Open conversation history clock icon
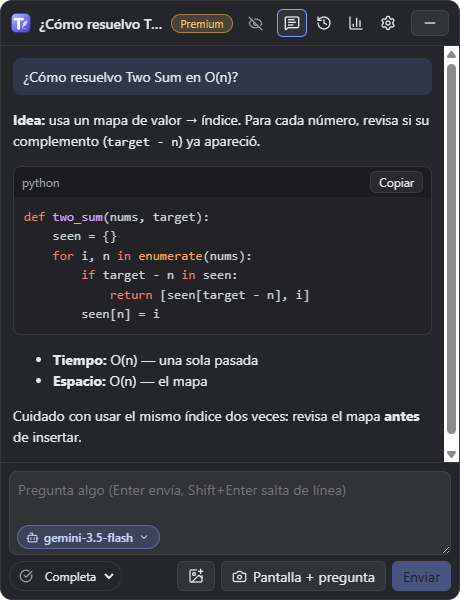The width and height of the screenshot is (460, 600). pos(324,23)
